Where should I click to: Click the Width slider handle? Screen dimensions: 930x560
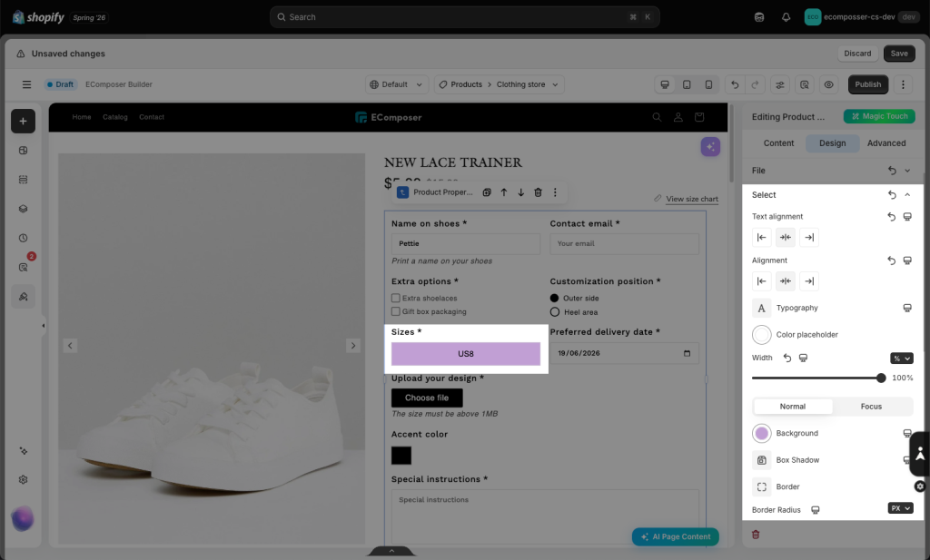(x=881, y=378)
